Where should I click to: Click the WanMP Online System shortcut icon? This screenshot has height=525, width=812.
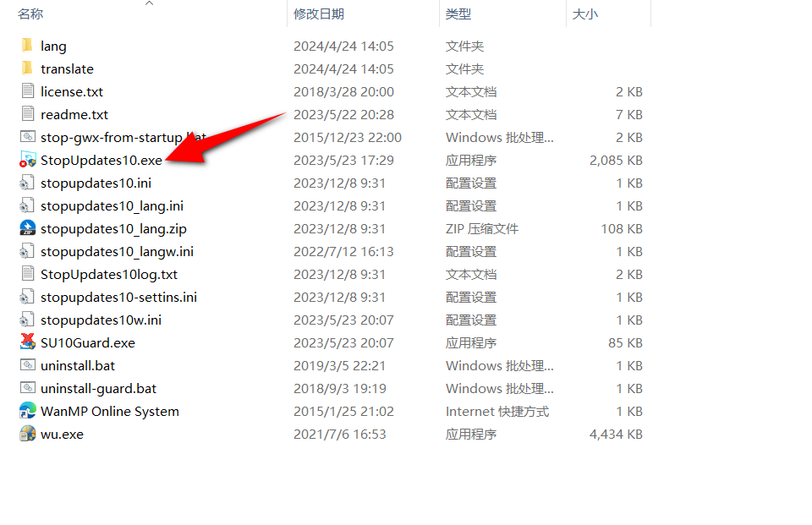point(27,411)
